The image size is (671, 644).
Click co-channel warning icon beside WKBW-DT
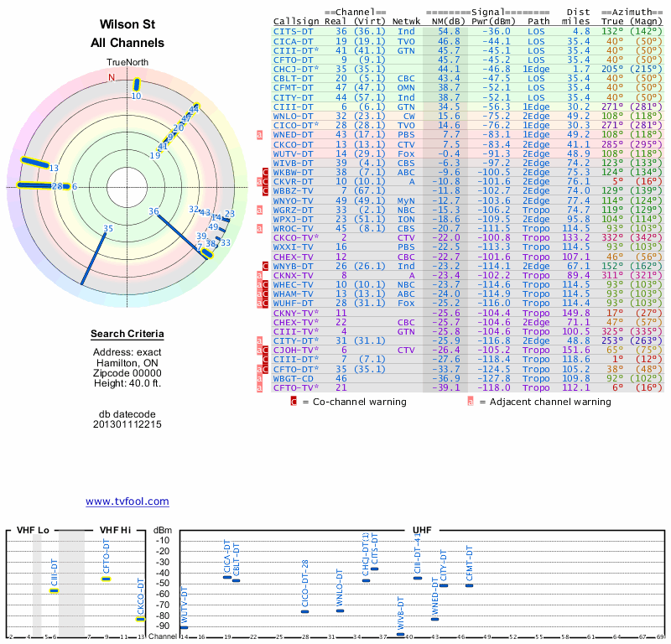pos(265,172)
